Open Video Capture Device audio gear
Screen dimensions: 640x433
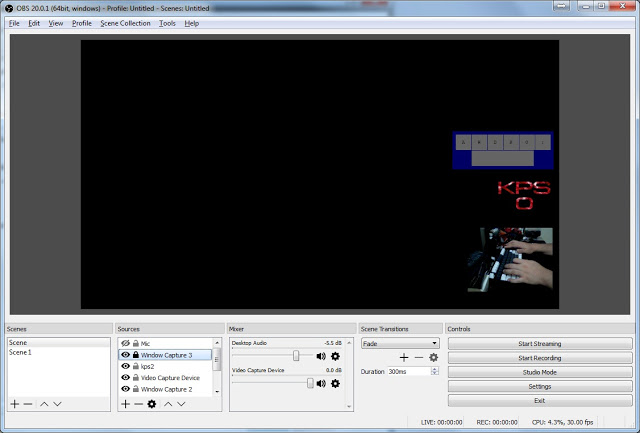click(335, 384)
